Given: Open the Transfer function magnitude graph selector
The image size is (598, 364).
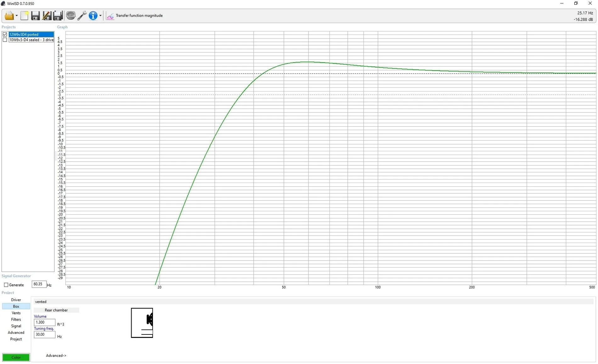Looking at the screenshot, I should pos(139,16).
